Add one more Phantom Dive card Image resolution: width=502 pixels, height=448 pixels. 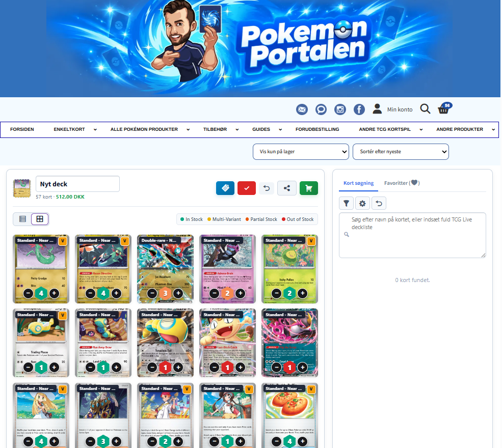point(178,293)
